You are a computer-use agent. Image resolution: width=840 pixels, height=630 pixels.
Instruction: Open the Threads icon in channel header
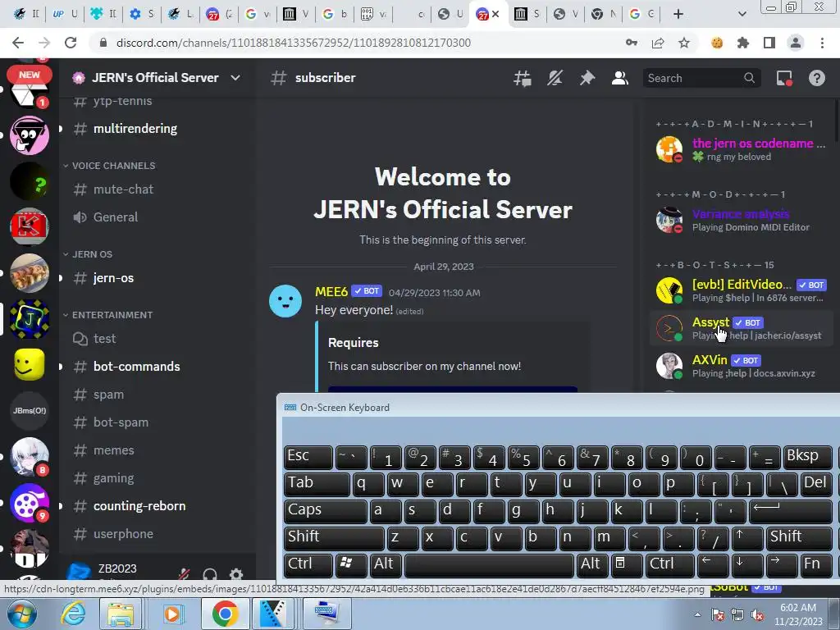[x=523, y=78]
